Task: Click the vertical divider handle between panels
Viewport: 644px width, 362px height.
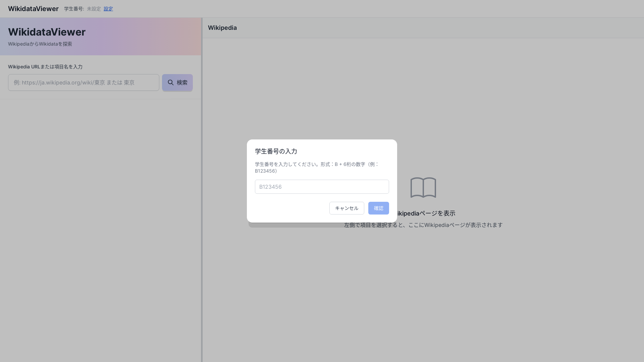Action: coord(202,190)
